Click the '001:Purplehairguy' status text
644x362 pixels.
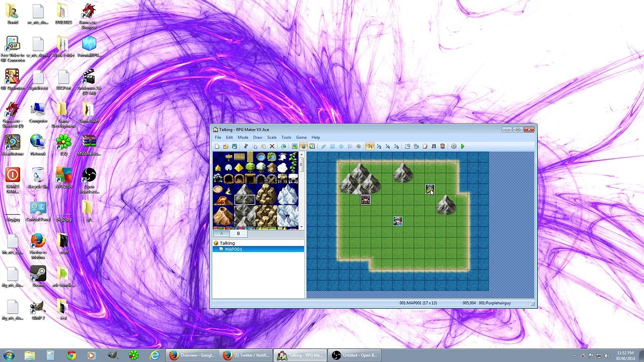495,303
